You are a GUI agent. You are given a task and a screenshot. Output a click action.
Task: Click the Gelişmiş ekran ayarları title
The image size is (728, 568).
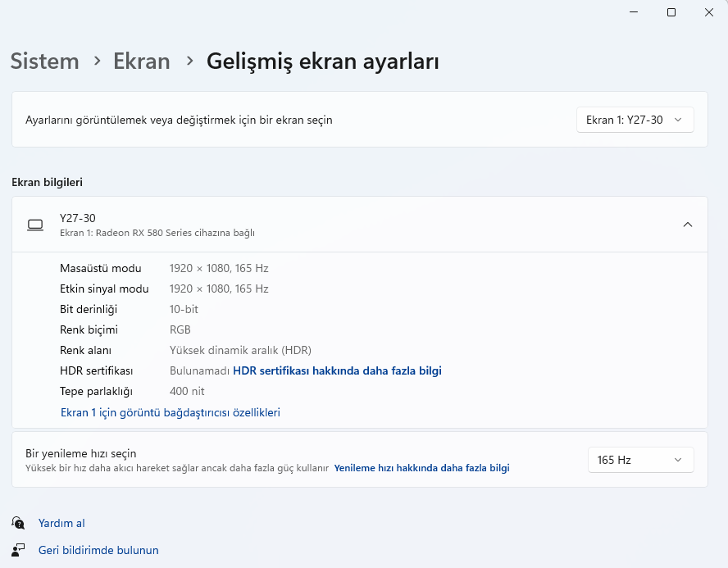coord(322,61)
